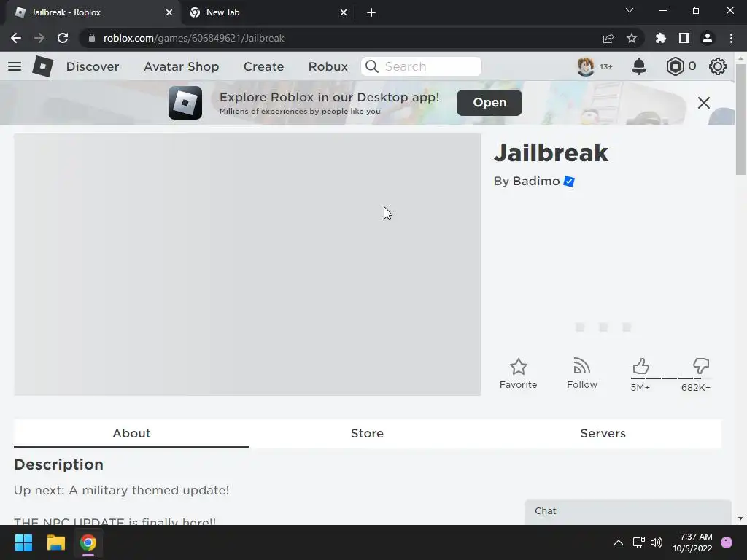Click the Roblox logo home icon
The width and height of the screenshot is (747, 560).
pos(43,66)
